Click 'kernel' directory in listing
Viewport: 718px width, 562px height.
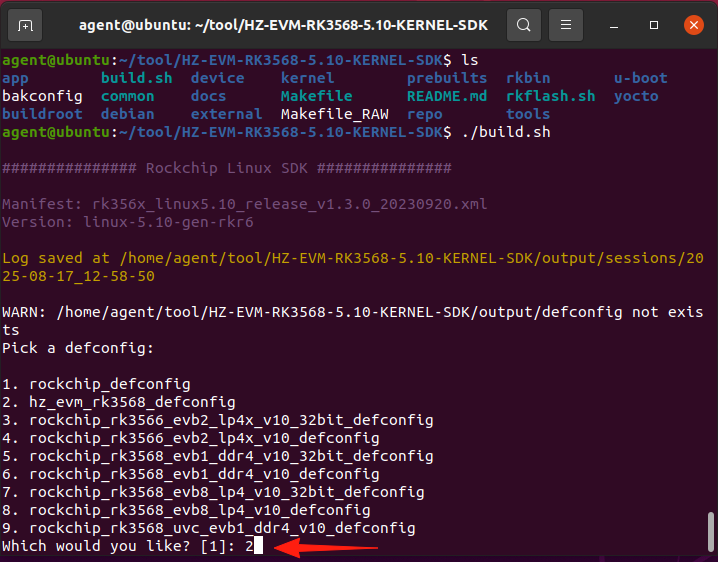(307, 78)
